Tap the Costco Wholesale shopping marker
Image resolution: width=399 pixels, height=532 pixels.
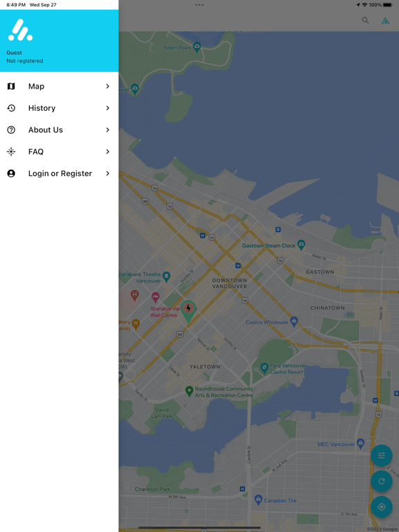click(x=294, y=320)
